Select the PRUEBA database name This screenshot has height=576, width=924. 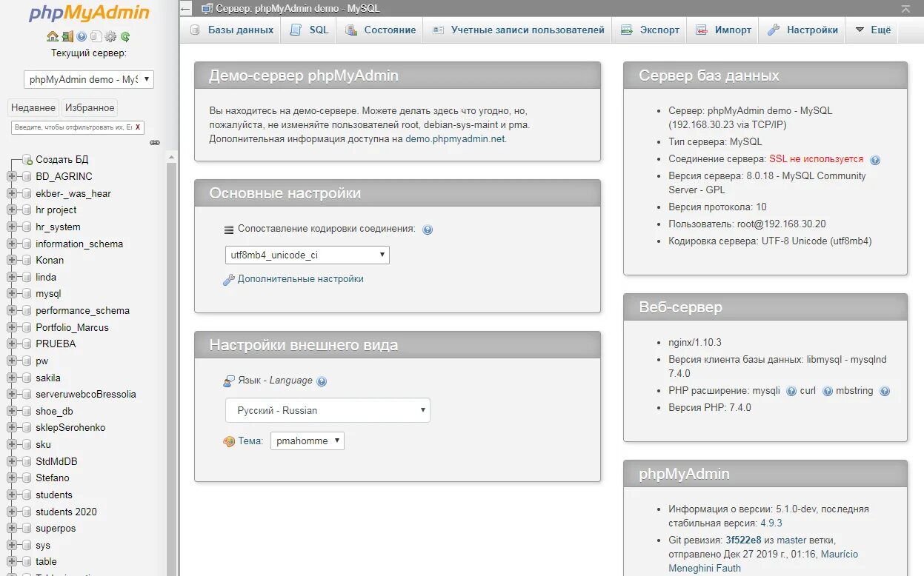pos(56,344)
